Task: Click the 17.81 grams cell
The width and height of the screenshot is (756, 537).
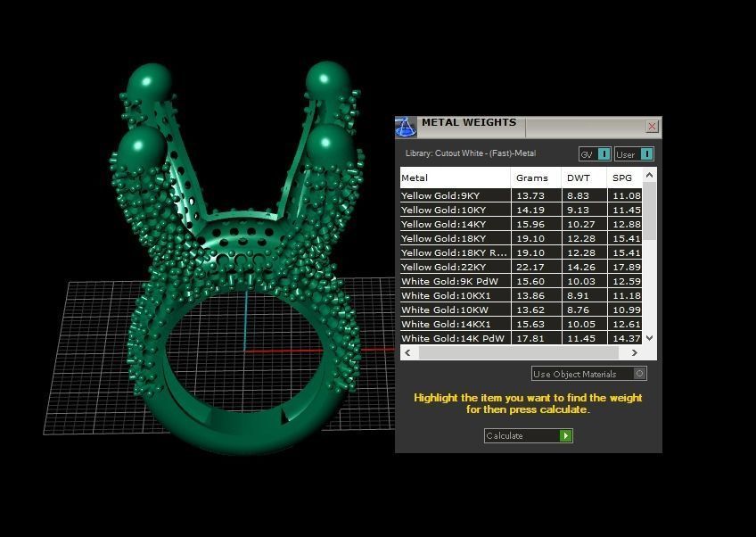Action: 536,338
